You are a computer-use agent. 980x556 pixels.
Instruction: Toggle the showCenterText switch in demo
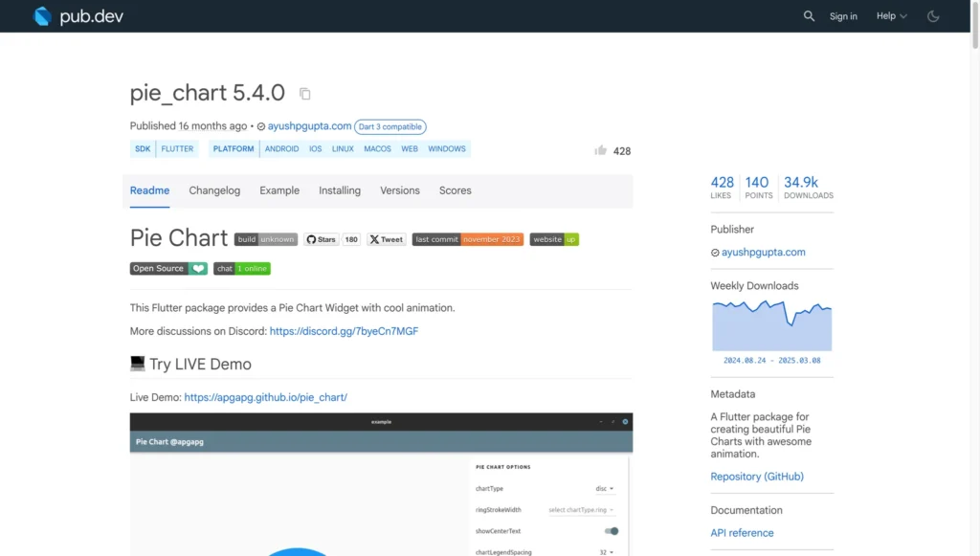(x=612, y=531)
